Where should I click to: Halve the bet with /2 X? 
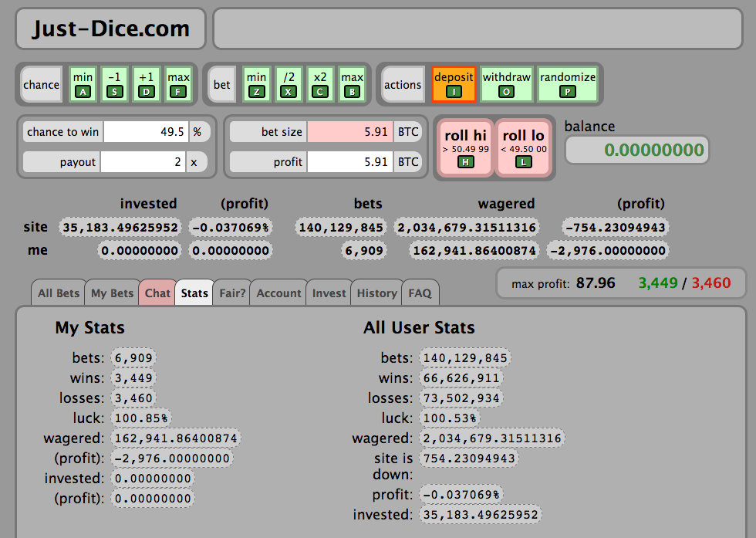point(289,84)
